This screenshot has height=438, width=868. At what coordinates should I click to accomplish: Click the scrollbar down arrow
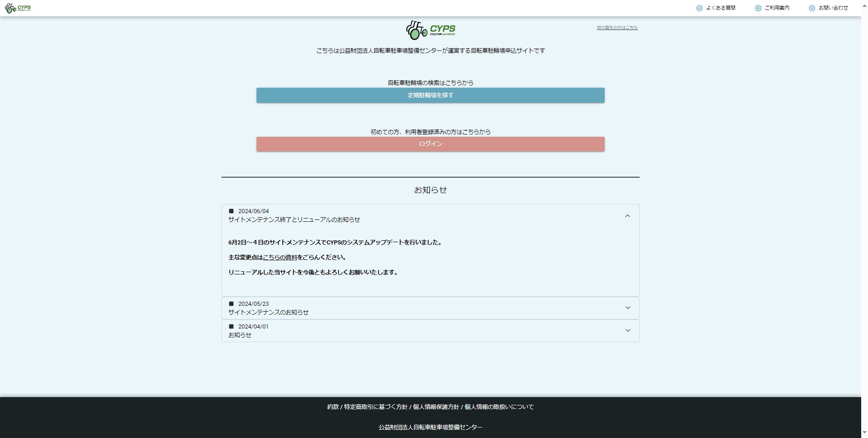[864, 433]
